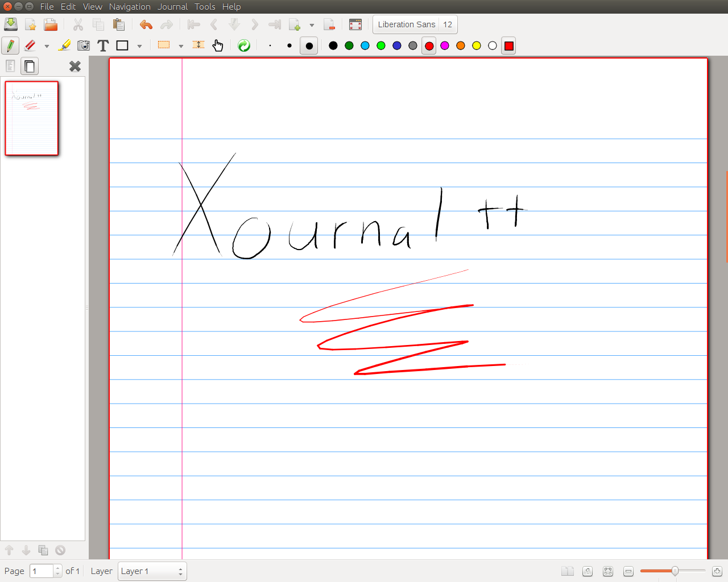Viewport: 728px width, 582px height.
Task: Toggle medium line width dot
Action: pos(289,45)
